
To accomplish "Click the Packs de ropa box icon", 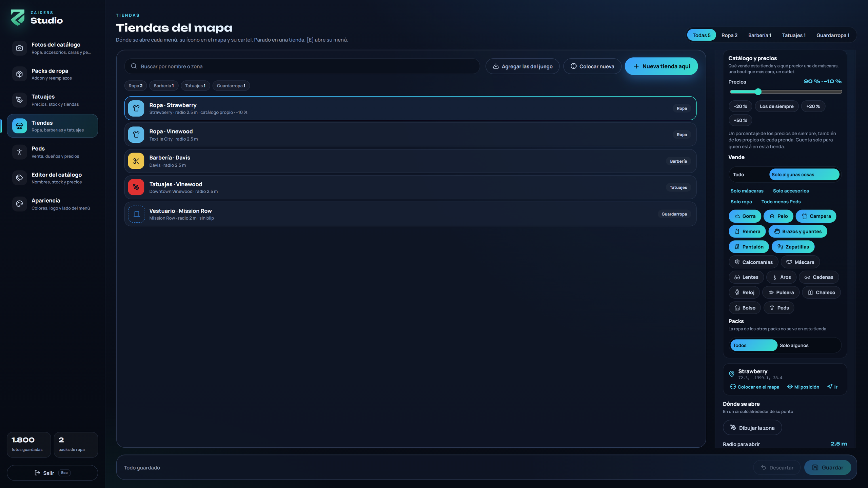I will [19, 74].
